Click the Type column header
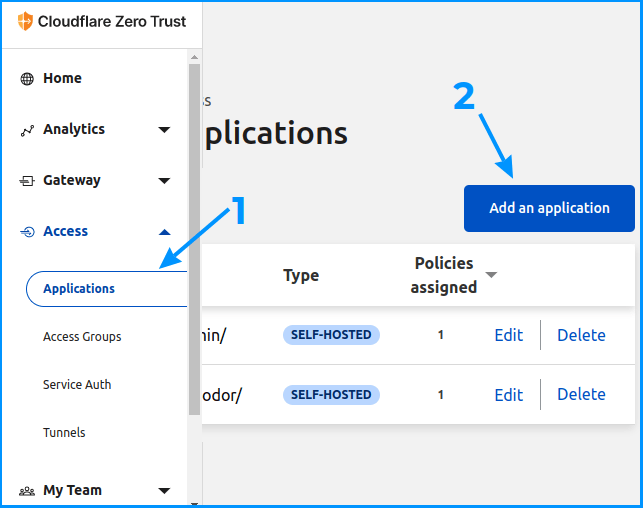643x508 pixels. [301, 276]
